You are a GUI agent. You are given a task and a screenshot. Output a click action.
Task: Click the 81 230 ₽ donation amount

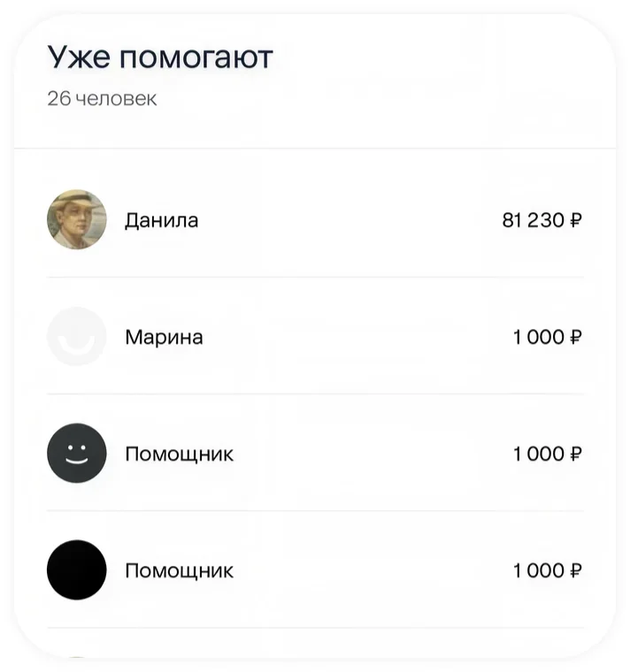point(542,220)
